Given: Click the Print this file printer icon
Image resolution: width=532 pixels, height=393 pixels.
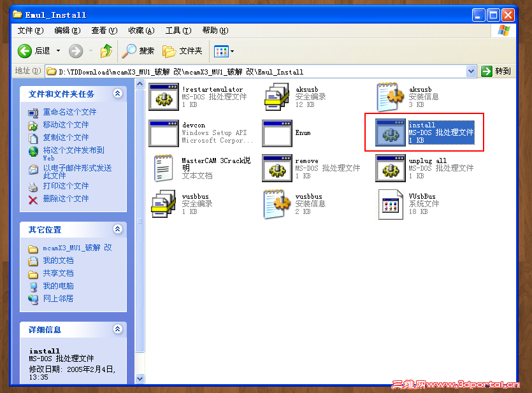Looking at the screenshot, I should (33, 187).
